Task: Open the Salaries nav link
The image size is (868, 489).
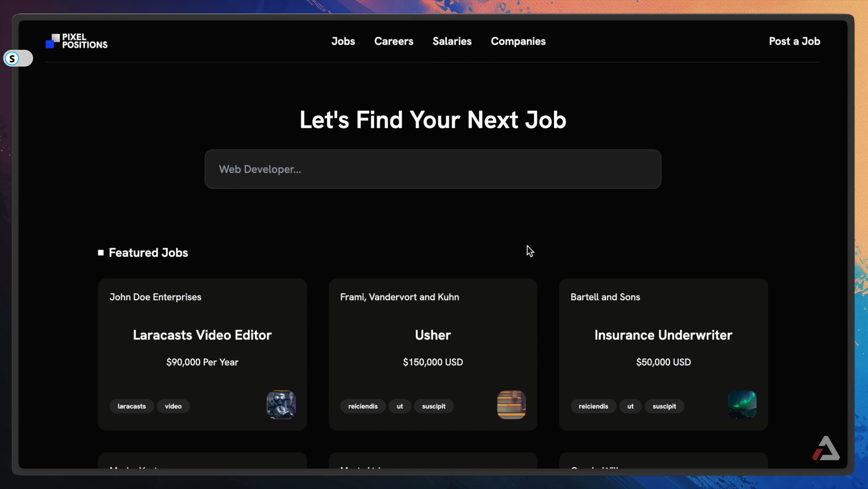Action: [452, 41]
